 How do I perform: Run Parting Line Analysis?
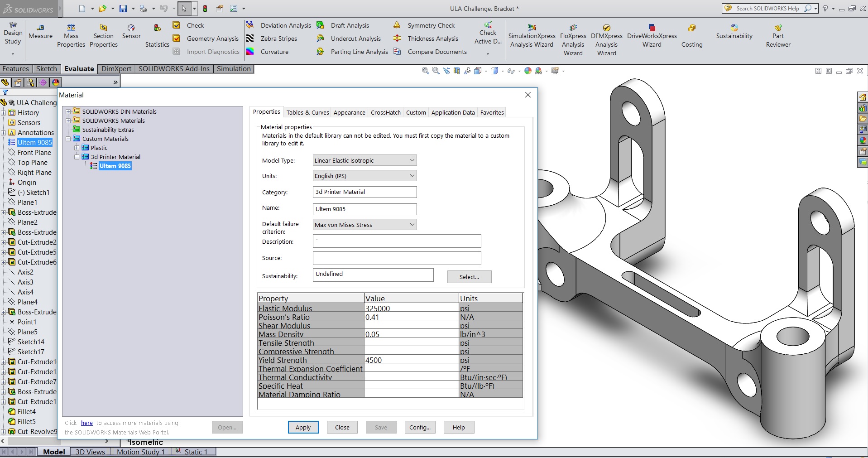point(352,52)
